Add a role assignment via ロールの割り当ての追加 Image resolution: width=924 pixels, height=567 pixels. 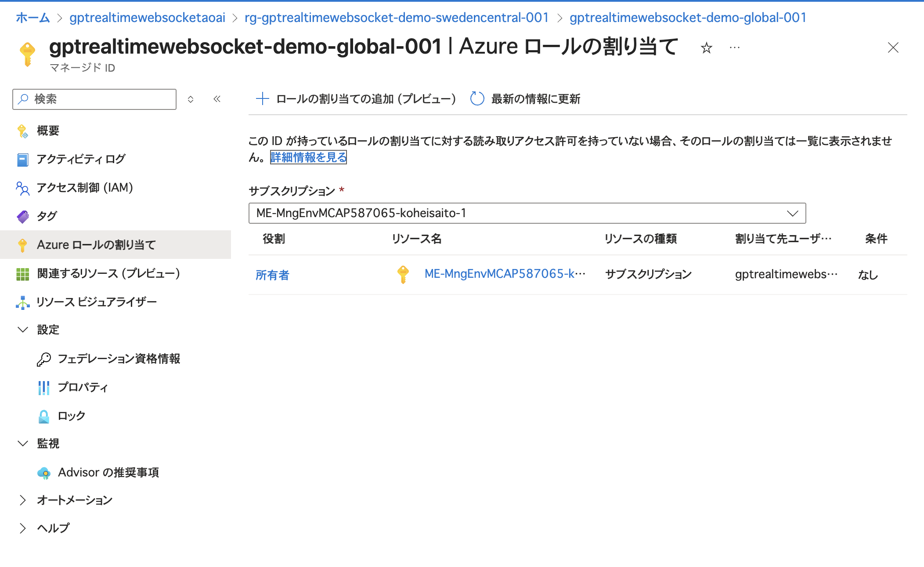[x=356, y=99]
